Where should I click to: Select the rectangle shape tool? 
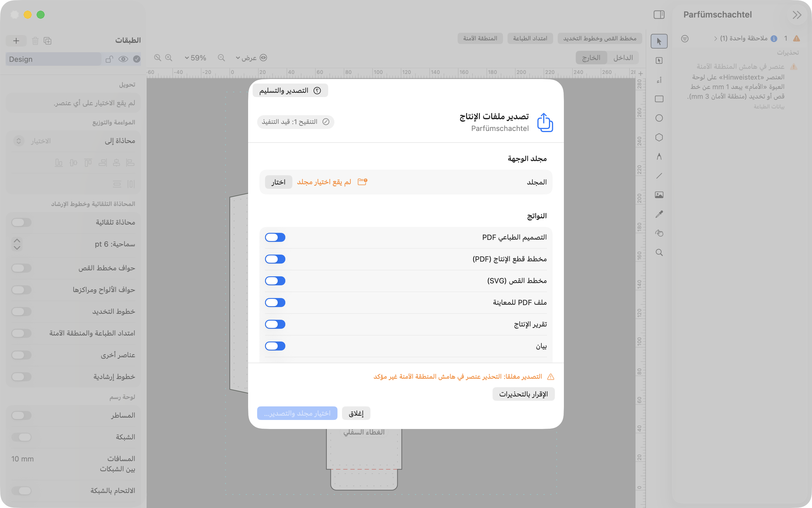659,99
